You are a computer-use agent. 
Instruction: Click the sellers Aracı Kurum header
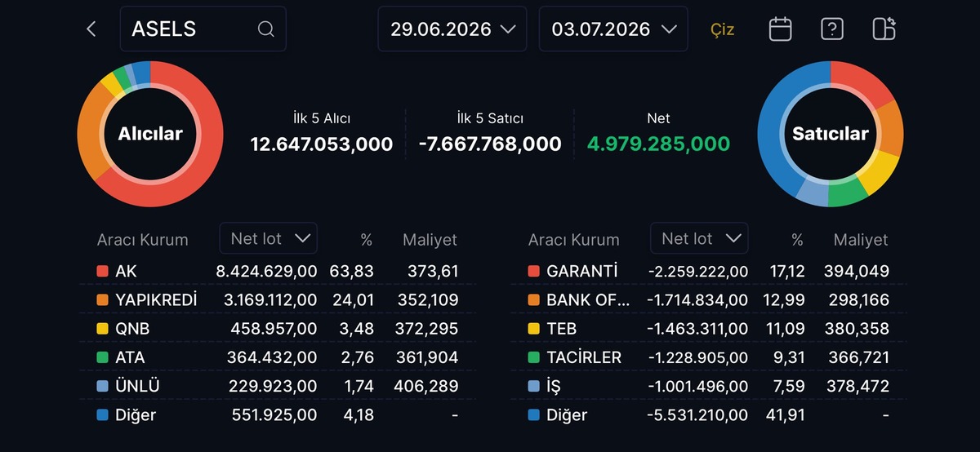point(573,240)
